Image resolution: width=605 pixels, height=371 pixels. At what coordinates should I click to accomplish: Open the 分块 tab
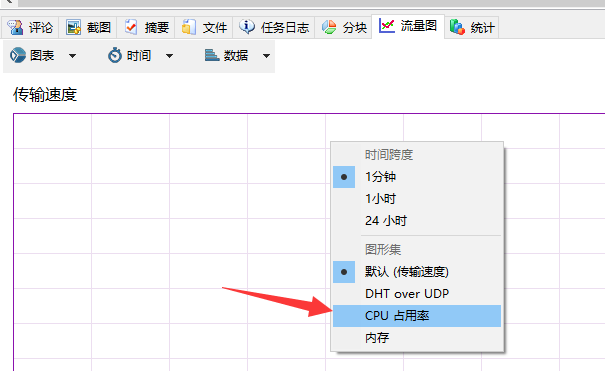click(343, 27)
